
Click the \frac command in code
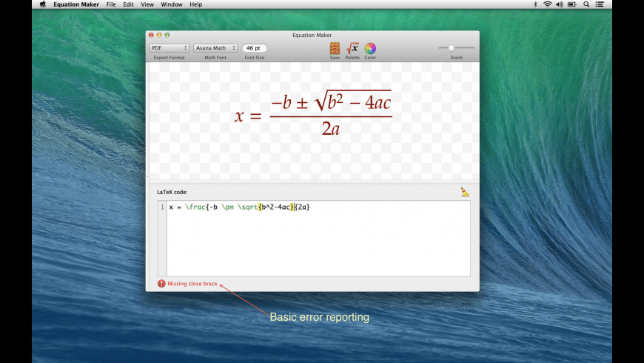point(195,207)
